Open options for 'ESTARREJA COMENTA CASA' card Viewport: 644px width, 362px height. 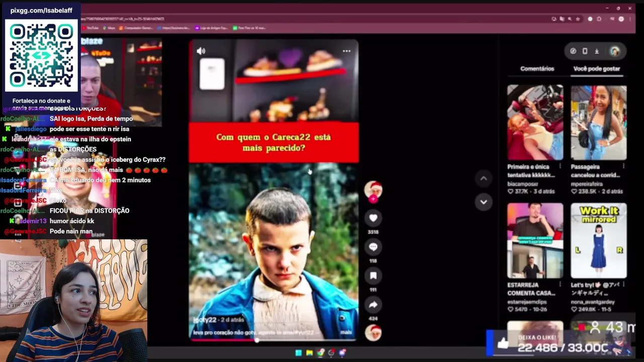click(x=560, y=285)
